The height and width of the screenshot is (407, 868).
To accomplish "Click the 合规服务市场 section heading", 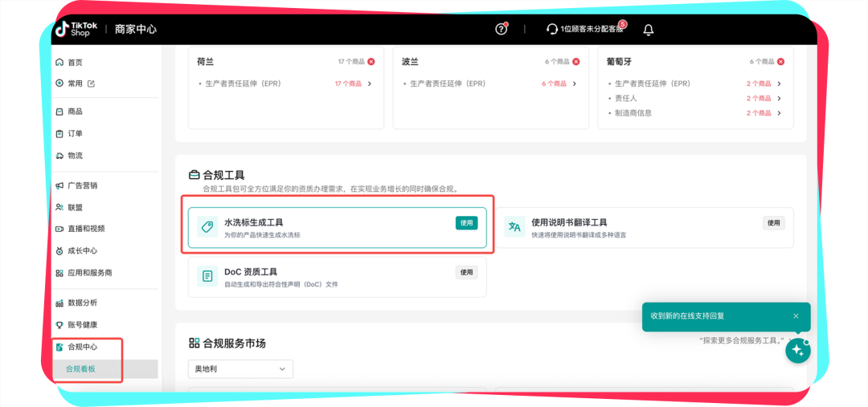I will (x=234, y=344).
